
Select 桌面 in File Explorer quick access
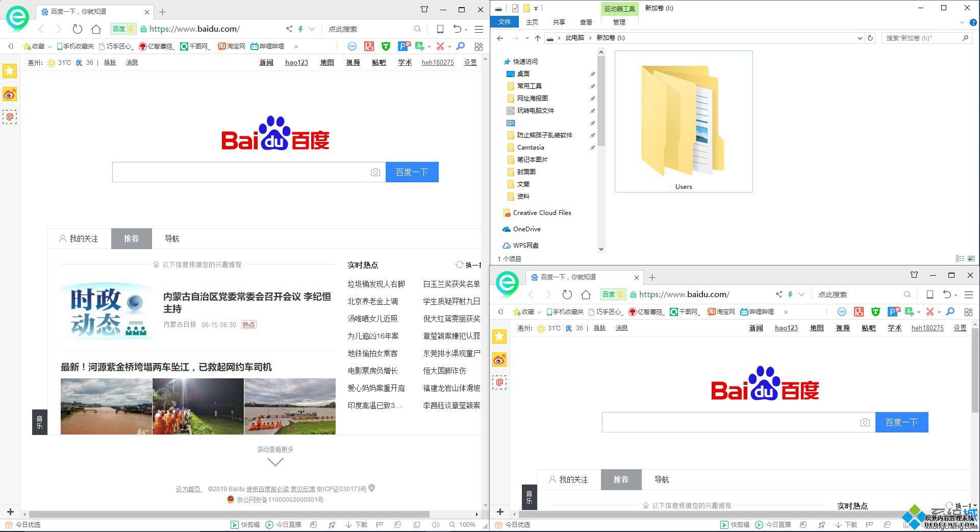[523, 74]
